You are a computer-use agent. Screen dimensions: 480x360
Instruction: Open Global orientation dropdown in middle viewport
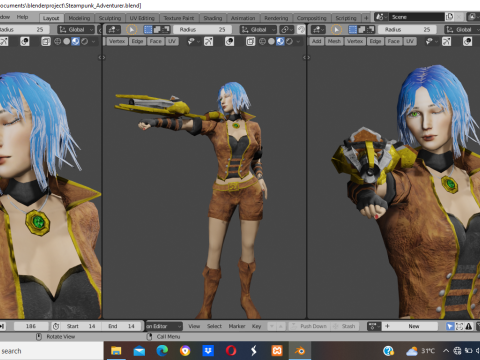coord(258,30)
